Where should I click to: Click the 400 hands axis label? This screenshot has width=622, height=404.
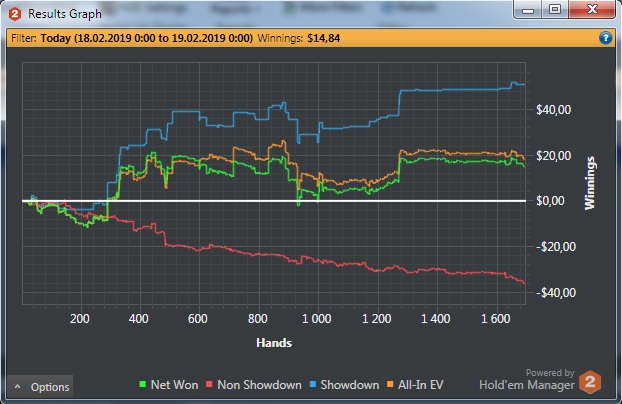[138, 319]
